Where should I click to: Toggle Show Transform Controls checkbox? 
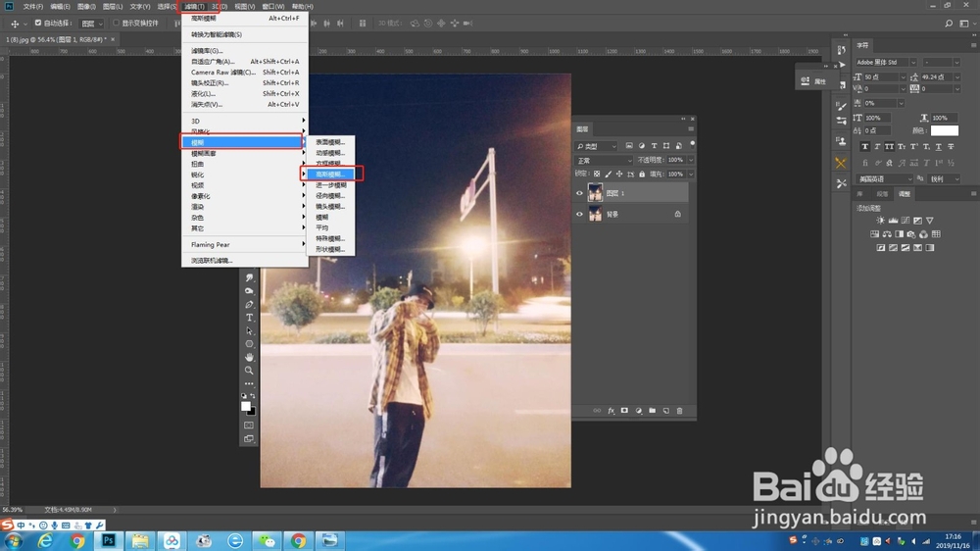[x=117, y=24]
